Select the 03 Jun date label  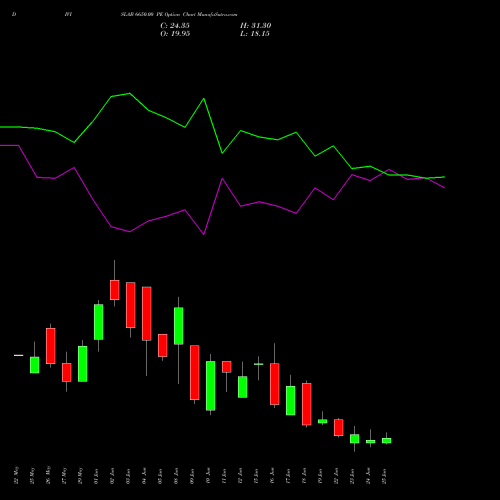click(x=128, y=476)
